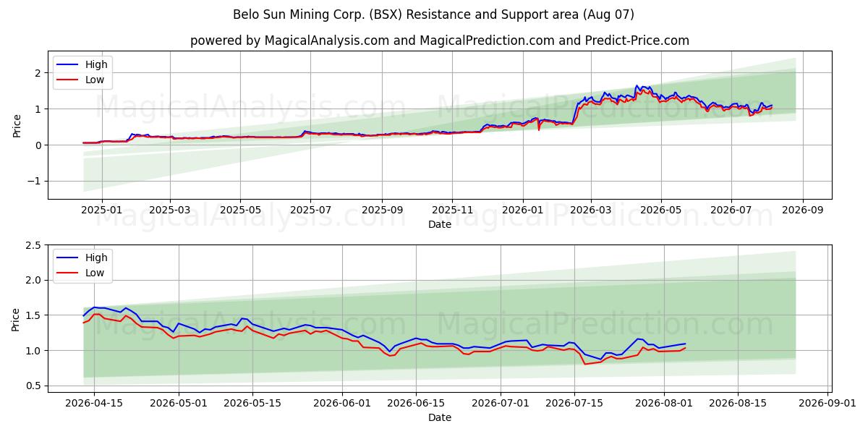Click the '−1' price tick on the top chart
Viewport: 868px width, 434px height.
point(35,182)
